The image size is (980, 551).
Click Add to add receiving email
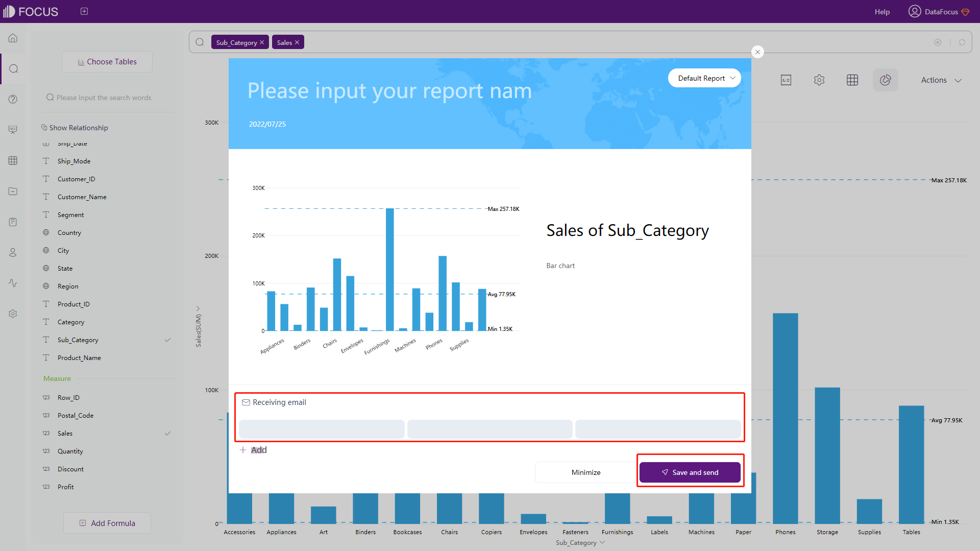tap(253, 450)
